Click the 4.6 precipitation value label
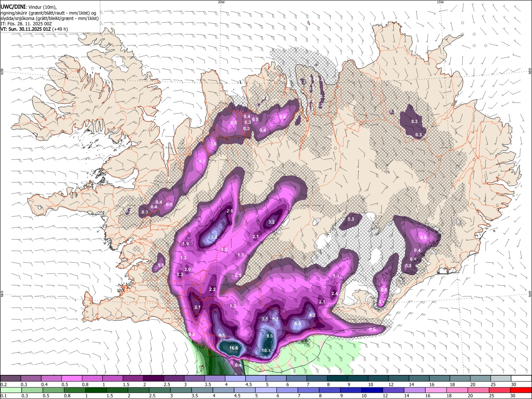 [298, 323]
